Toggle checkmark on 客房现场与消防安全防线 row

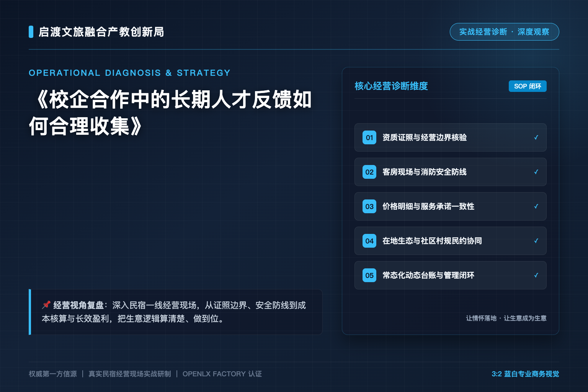[x=536, y=172]
